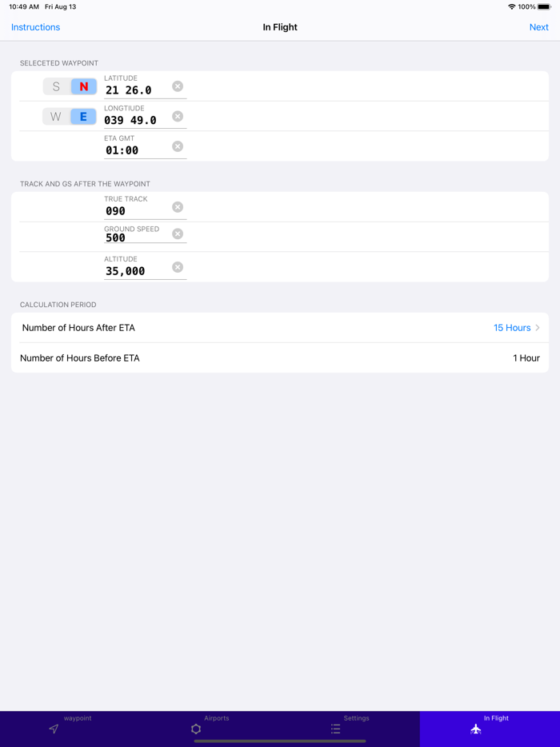560x747 pixels.
Task: Open the Instructions link
Action: coord(35,27)
